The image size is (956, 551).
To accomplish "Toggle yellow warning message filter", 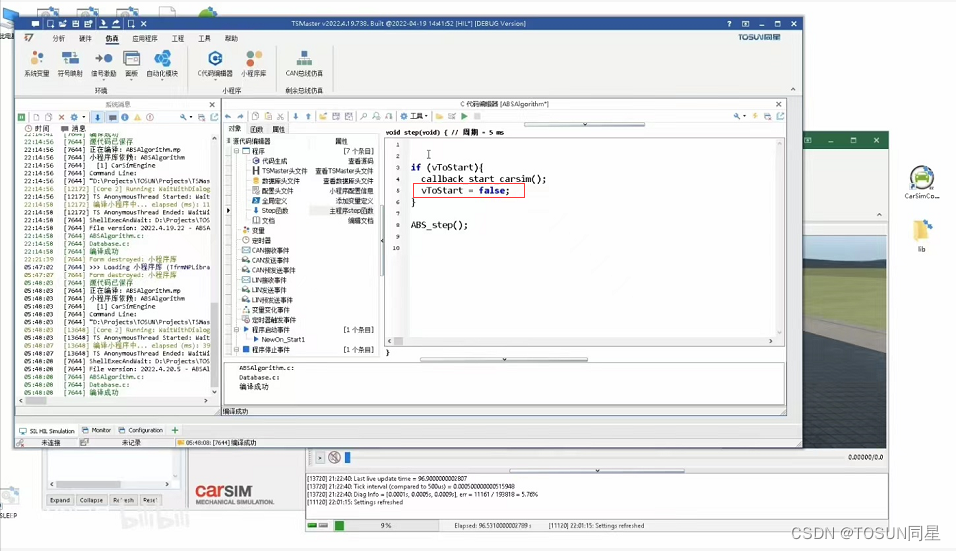I will click(x=137, y=117).
